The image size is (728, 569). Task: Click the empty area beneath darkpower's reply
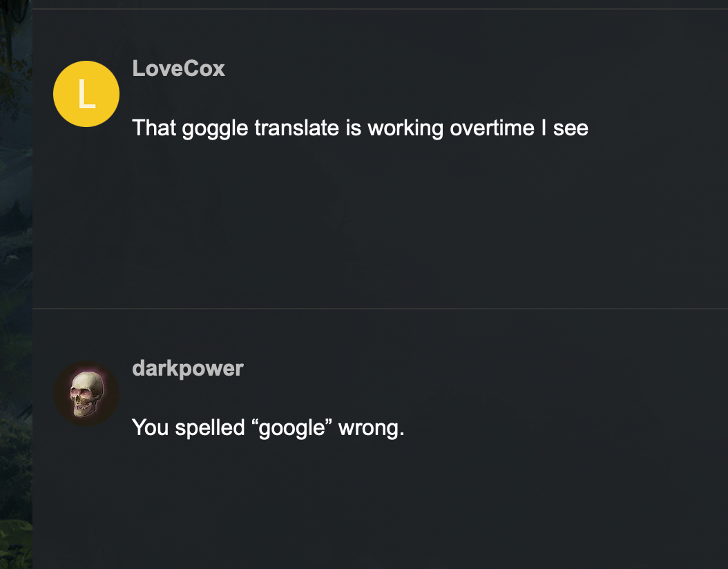coord(359,511)
